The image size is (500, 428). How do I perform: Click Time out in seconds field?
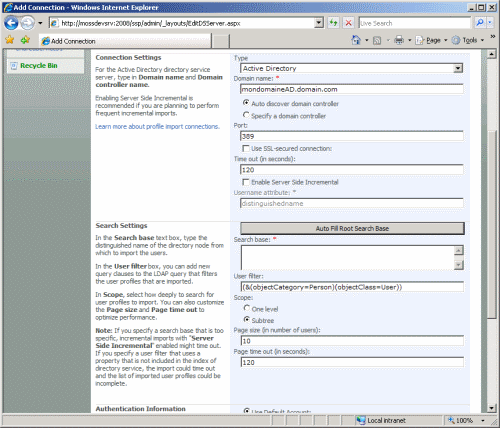[352, 170]
